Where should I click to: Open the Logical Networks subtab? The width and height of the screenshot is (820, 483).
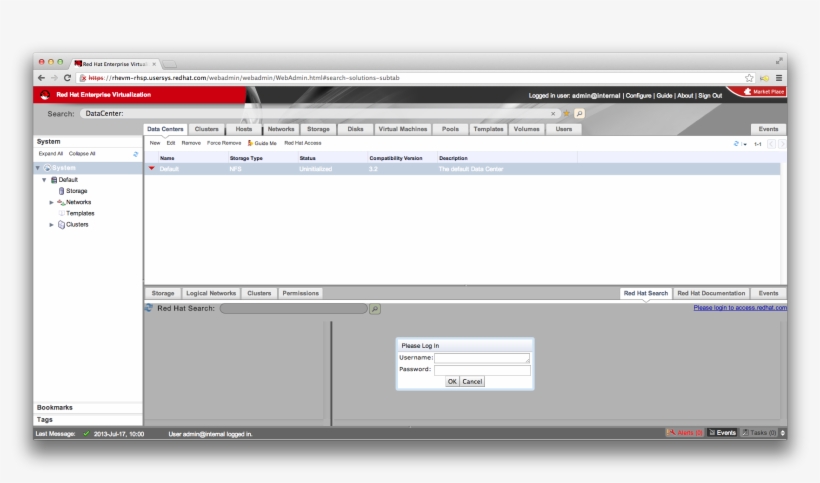(x=211, y=293)
